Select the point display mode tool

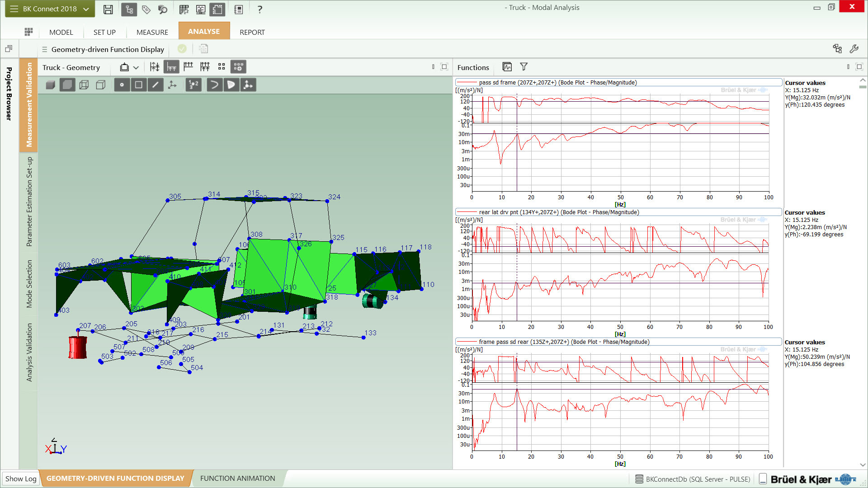coord(122,84)
